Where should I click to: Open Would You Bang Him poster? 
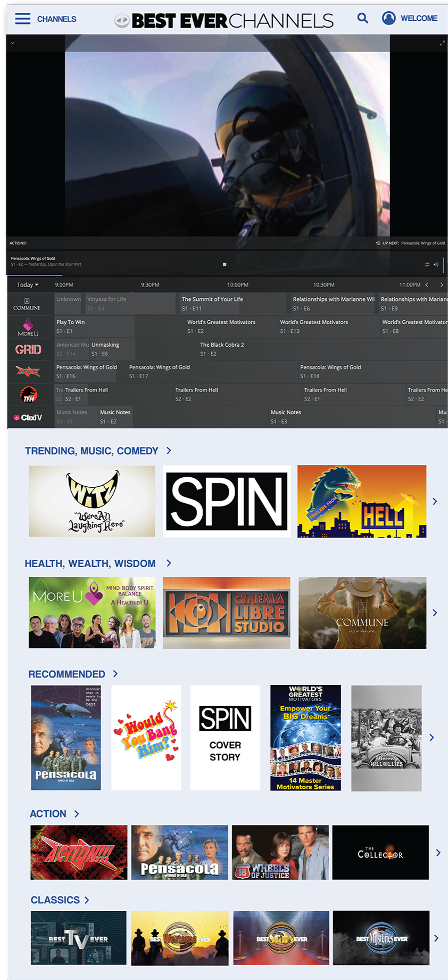[x=146, y=738]
